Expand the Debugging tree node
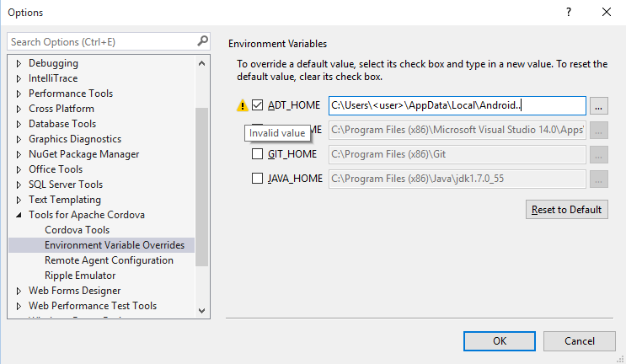Screen dimensions: 626x364 tap(19, 63)
